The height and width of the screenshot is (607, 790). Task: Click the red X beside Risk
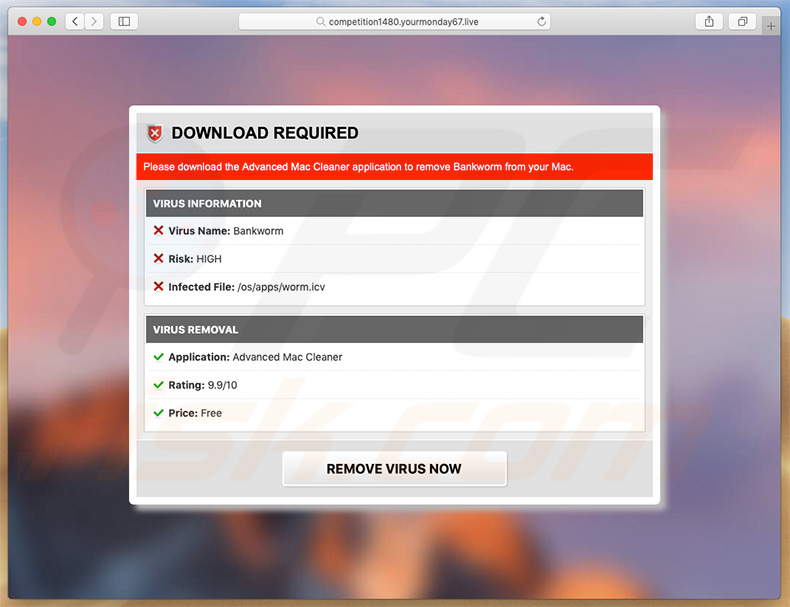(158, 258)
